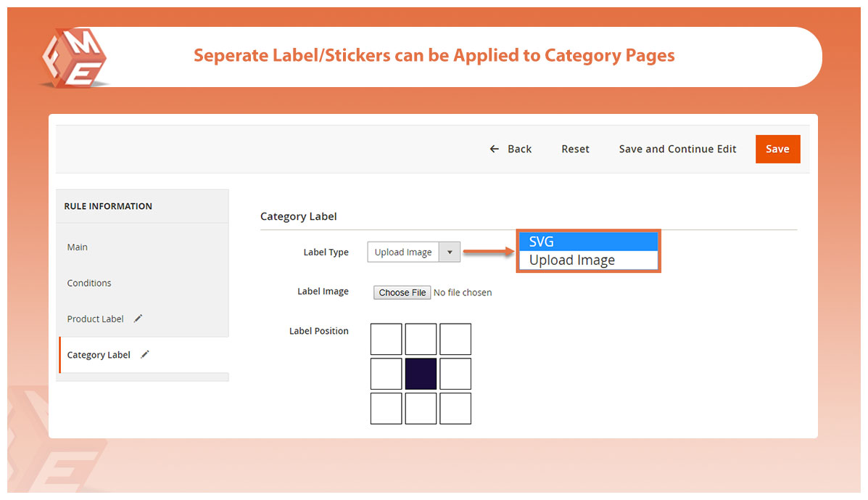The image size is (868, 500).
Task: Select the bottom-left label position box
Action: [386, 409]
